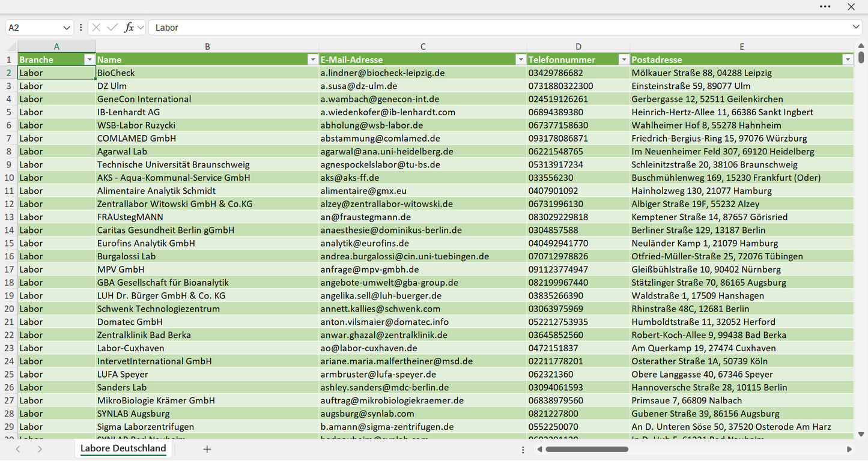Expand the dropdown arrow beside fx
Image resolution: width=868 pixels, height=461 pixels.
(141, 28)
